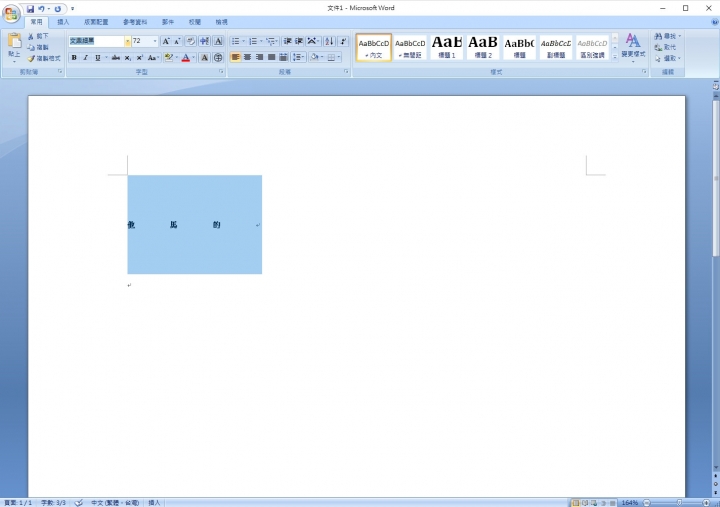Viewport: 720px width, 507px height.
Task: Click the font name input box
Action: tap(96, 41)
